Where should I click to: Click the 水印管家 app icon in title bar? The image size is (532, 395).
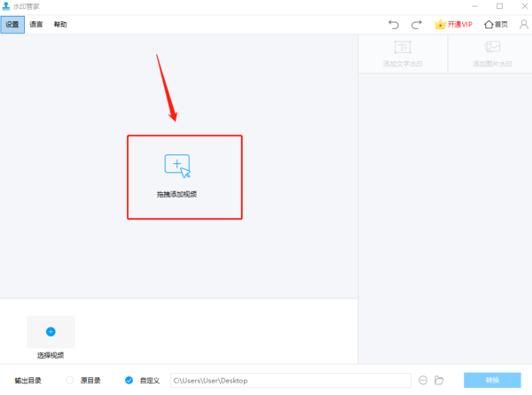tap(6, 6)
